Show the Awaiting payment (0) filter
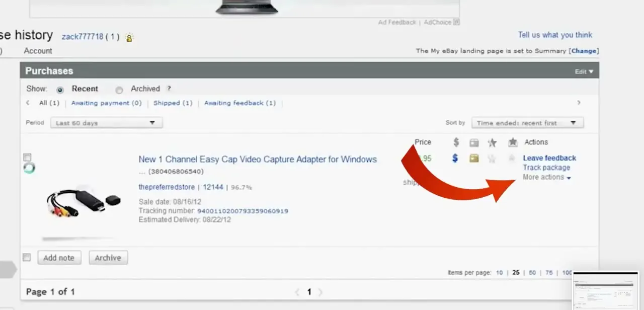The width and height of the screenshot is (644, 310). tap(107, 103)
